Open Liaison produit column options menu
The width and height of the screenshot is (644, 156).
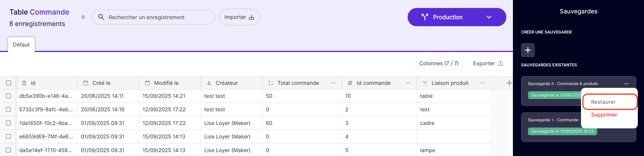(482, 83)
